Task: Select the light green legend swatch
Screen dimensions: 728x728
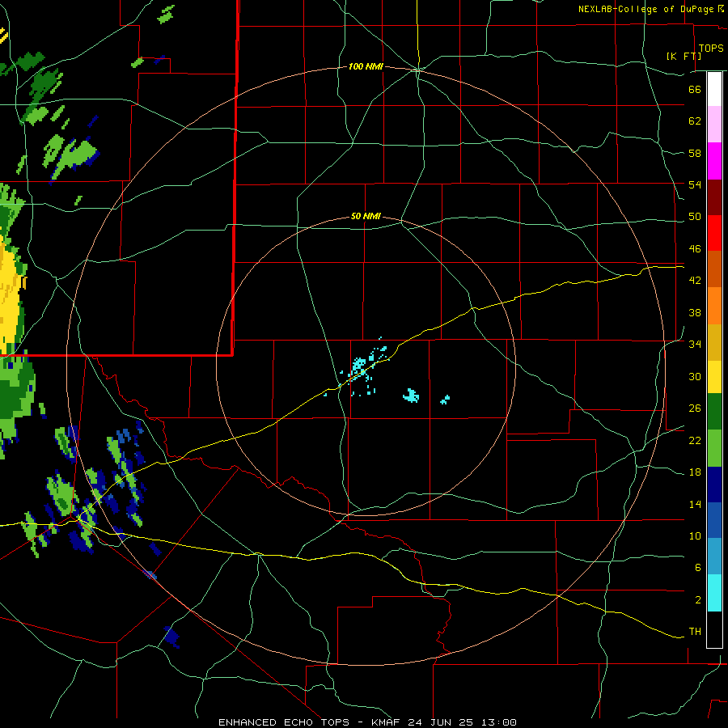Action: [x=714, y=448]
